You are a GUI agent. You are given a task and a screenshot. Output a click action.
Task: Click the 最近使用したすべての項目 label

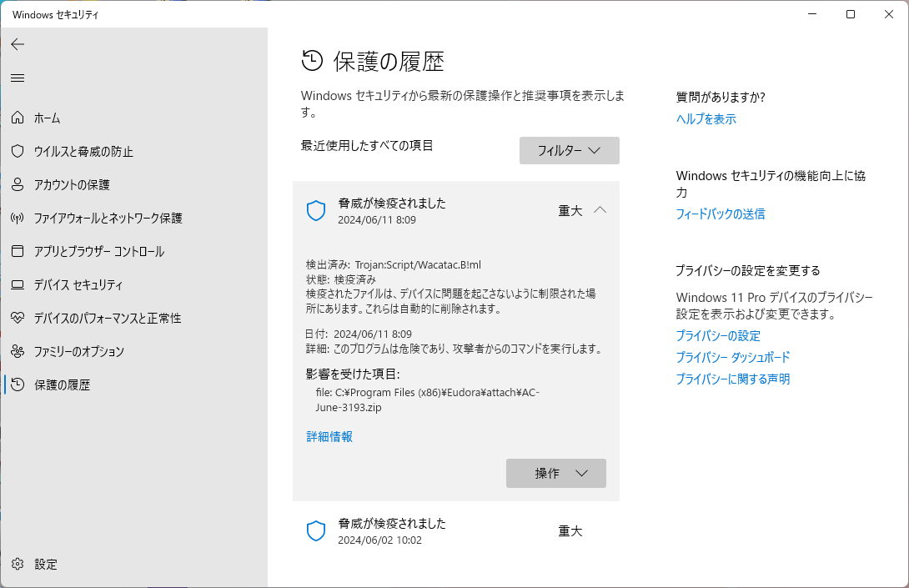[367, 146]
